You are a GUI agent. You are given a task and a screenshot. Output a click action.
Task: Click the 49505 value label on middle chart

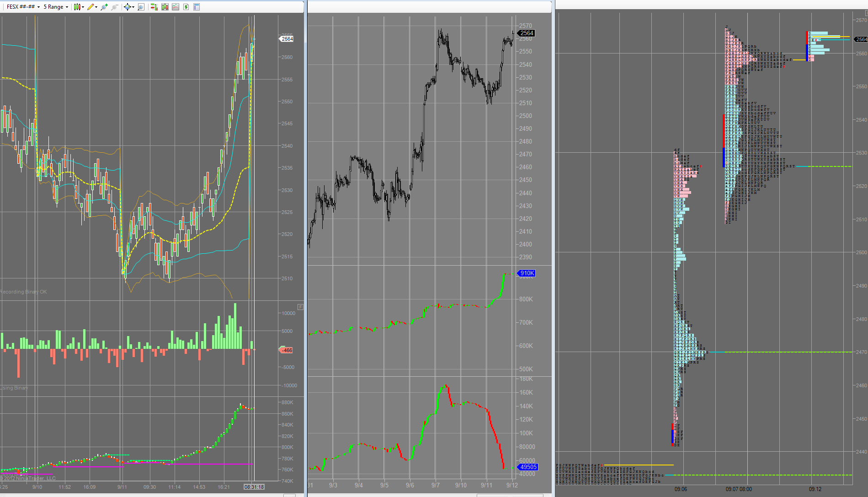click(527, 467)
